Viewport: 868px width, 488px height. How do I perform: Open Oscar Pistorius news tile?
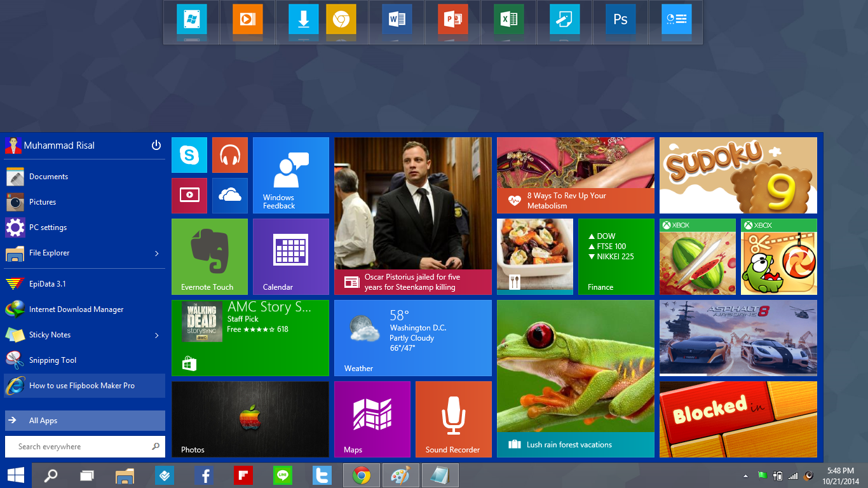[x=413, y=216]
